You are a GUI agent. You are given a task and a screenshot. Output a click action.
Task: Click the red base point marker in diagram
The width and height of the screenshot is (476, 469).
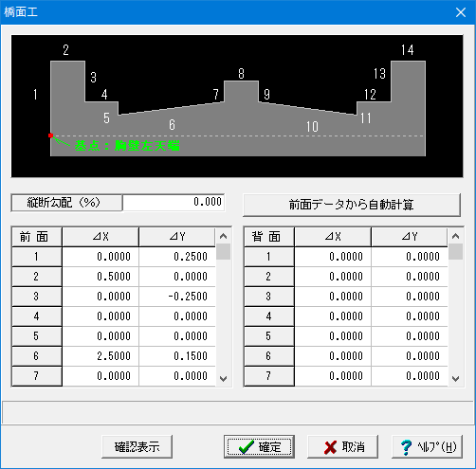[x=50, y=135]
